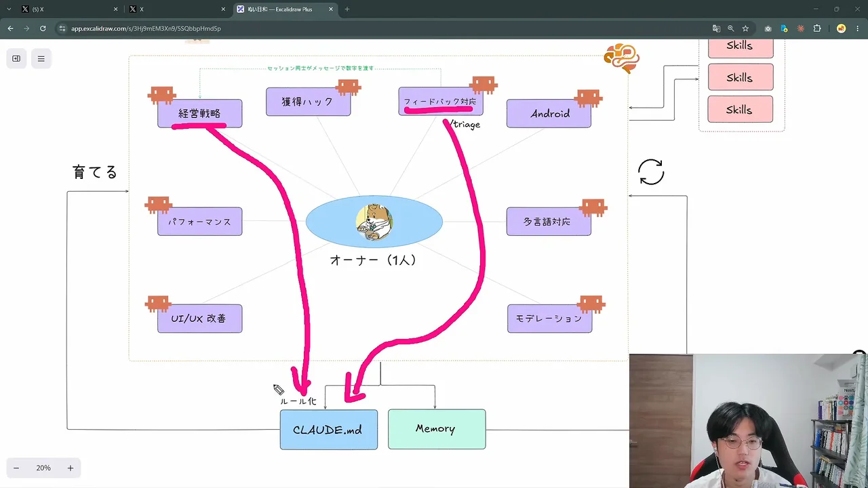868x488 pixels.
Task: Switch to the second "X" tab
Action: pyautogui.click(x=176, y=9)
